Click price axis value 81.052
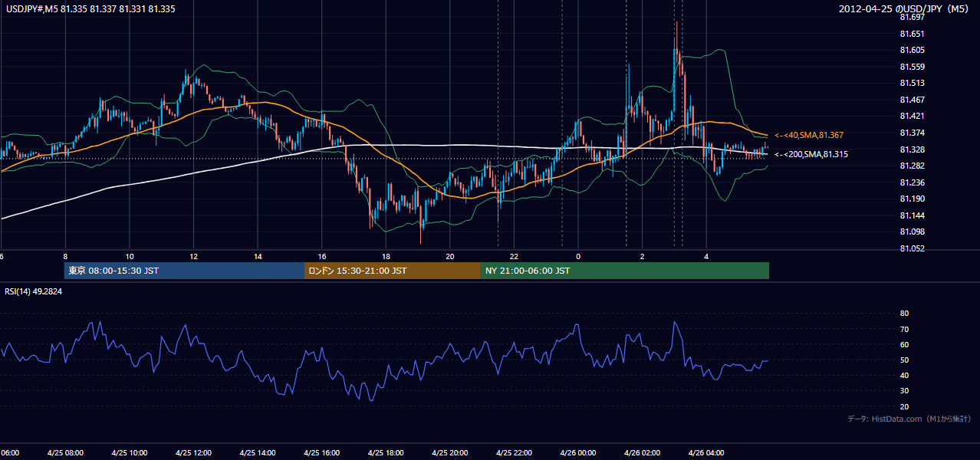This screenshot has height=460, width=980. pyautogui.click(x=911, y=248)
